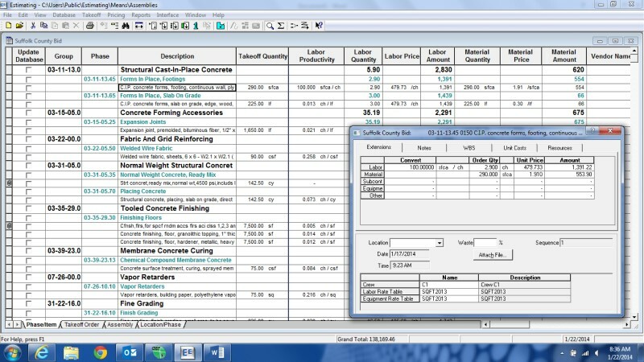644x362 pixels.
Task: Toggle Update Database checkbox for Vapor Retarders row
Action: pyautogui.click(x=29, y=276)
